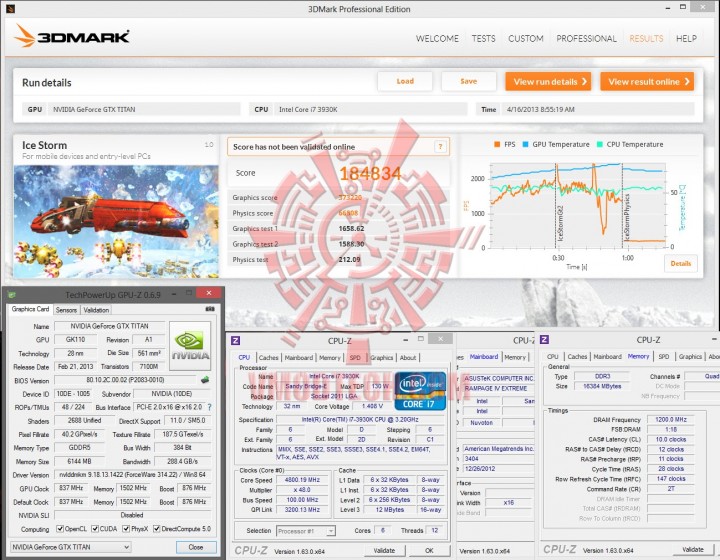720x560 pixels.
Task: Open the About tab in front CPU-Z window
Action: pos(408,358)
